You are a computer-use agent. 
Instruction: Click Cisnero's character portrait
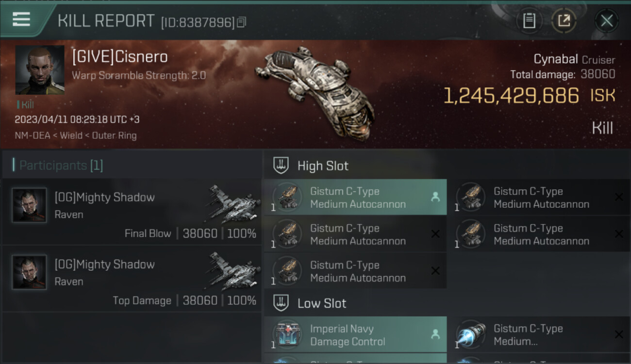tap(40, 70)
